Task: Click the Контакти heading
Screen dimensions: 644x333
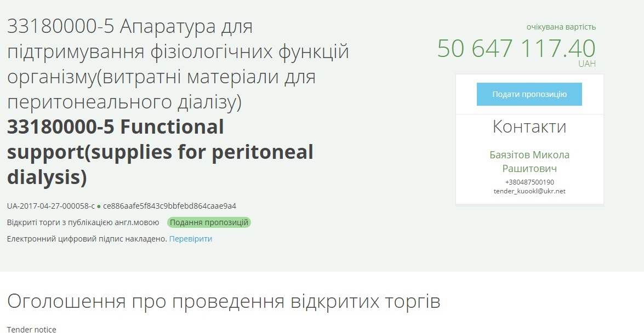Action: tap(529, 127)
